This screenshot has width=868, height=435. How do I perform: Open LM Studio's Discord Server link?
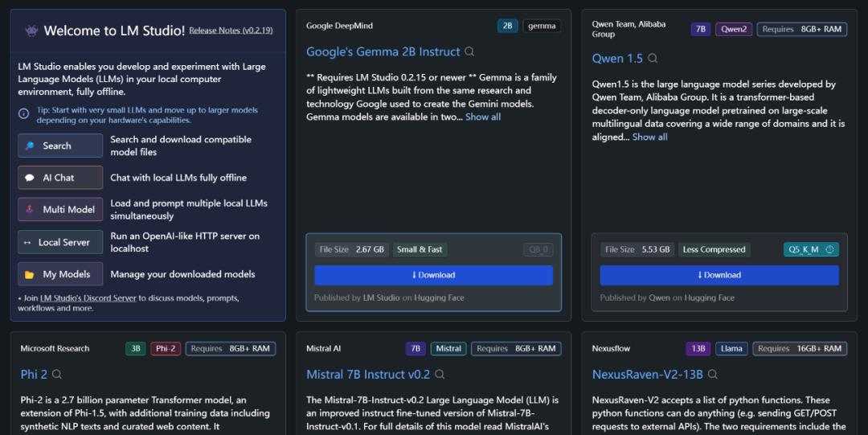point(88,298)
